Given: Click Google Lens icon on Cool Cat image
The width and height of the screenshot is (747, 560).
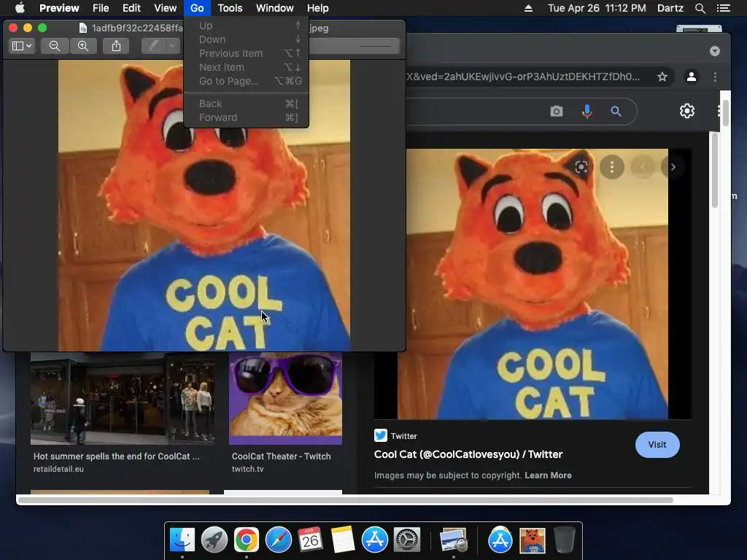Looking at the screenshot, I should point(581,167).
